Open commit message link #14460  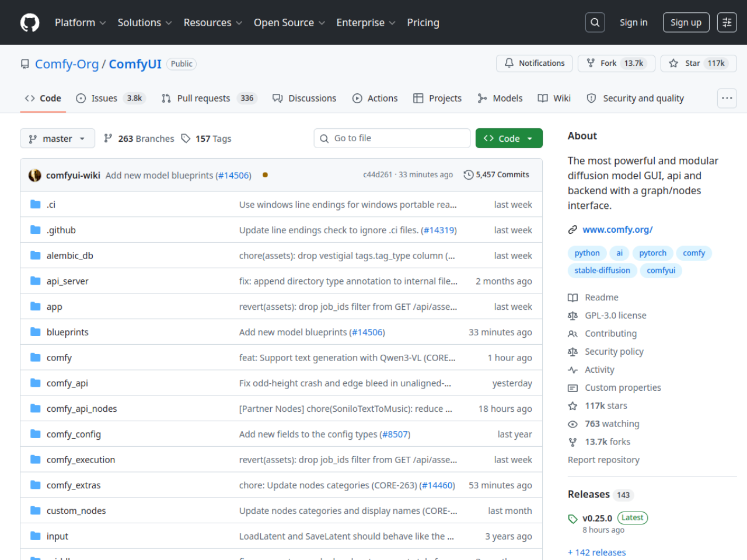(437, 485)
